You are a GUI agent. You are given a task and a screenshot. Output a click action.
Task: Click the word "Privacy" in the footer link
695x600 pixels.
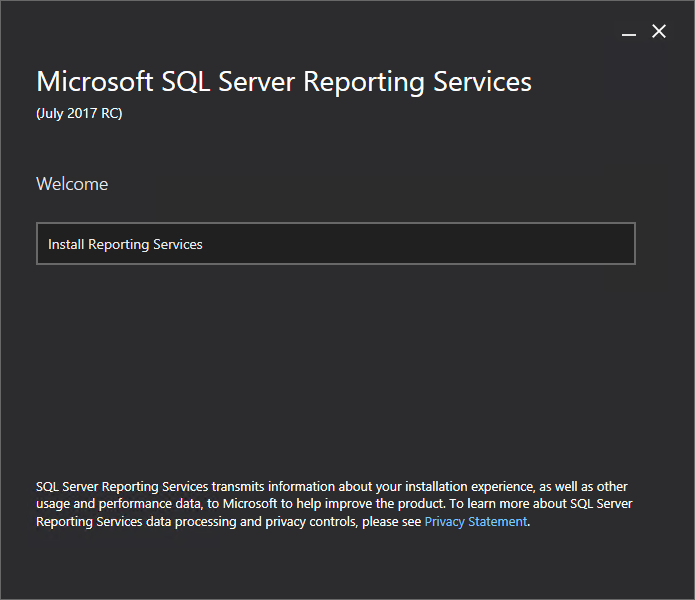tap(445, 522)
